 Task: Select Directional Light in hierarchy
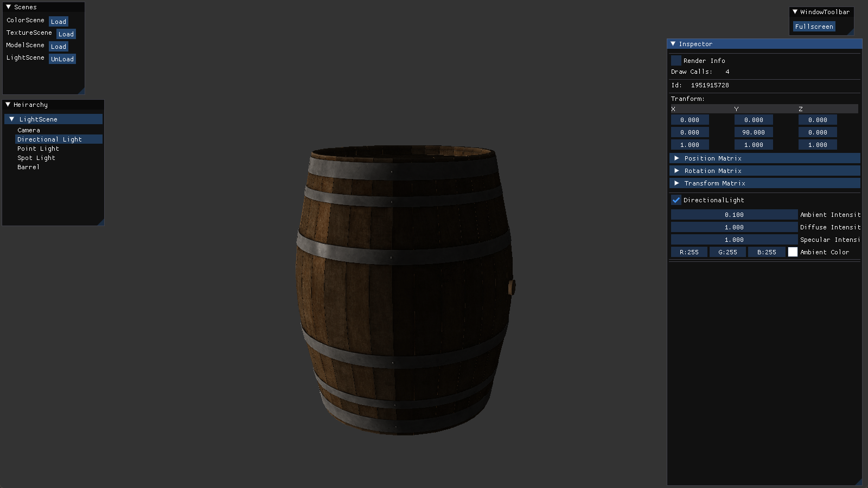pyautogui.click(x=59, y=139)
